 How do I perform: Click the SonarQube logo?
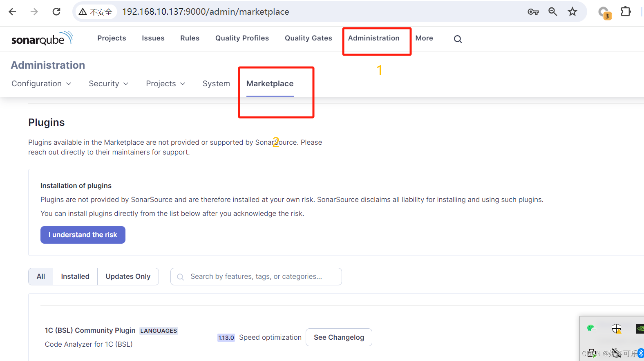pyautogui.click(x=42, y=38)
